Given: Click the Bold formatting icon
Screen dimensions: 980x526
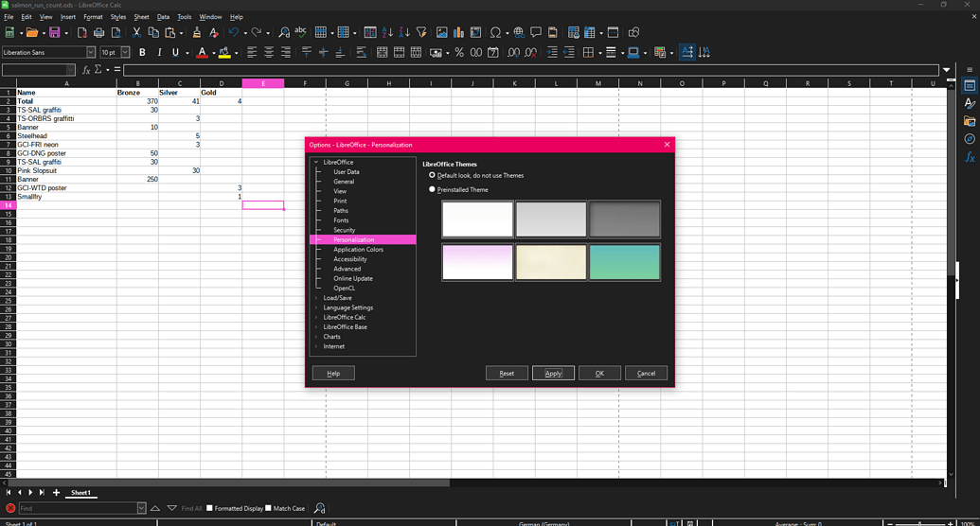Looking at the screenshot, I should (x=142, y=52).
